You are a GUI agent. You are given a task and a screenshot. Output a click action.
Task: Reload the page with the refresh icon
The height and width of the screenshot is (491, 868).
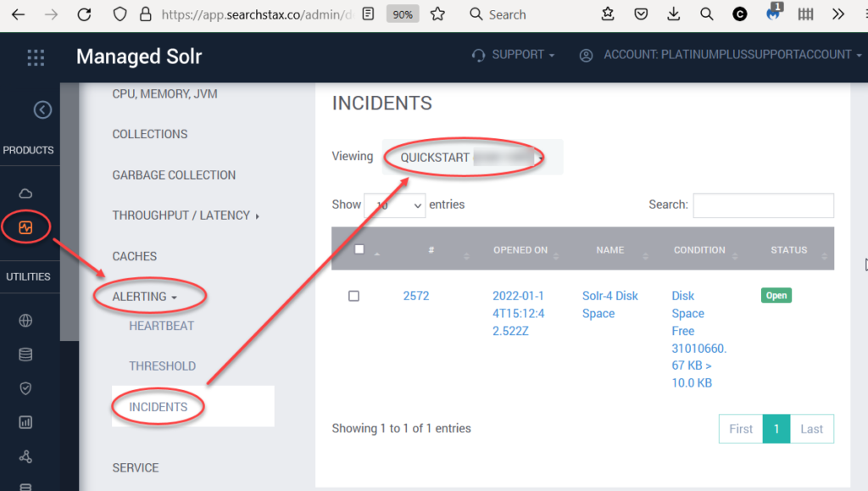pyautogui.click(x=84, y=14)
